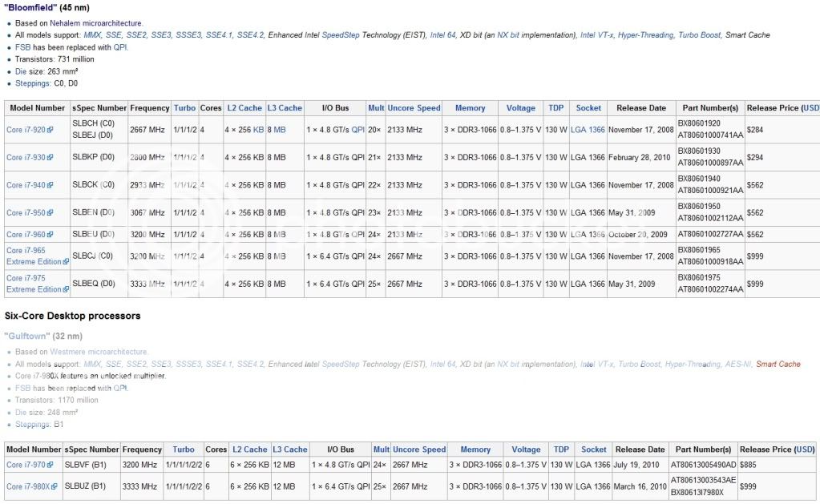Click external link icon beside Core i7-970
Viewport: 820px width, 504px height.
(x=50, y=465)
